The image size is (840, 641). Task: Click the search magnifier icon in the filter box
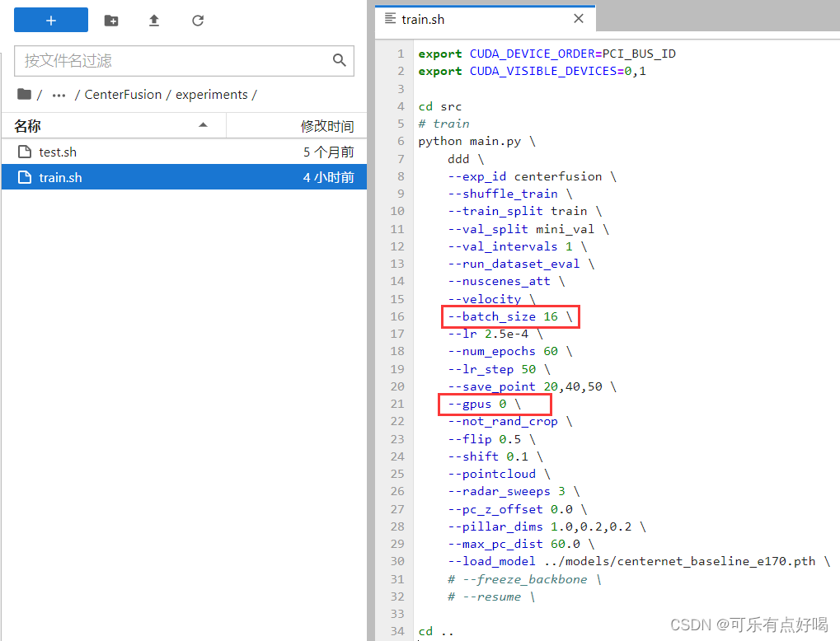[339, 60]
